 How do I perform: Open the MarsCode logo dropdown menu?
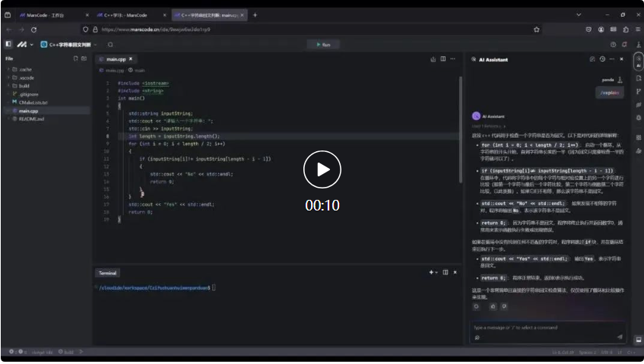(24, 45)
